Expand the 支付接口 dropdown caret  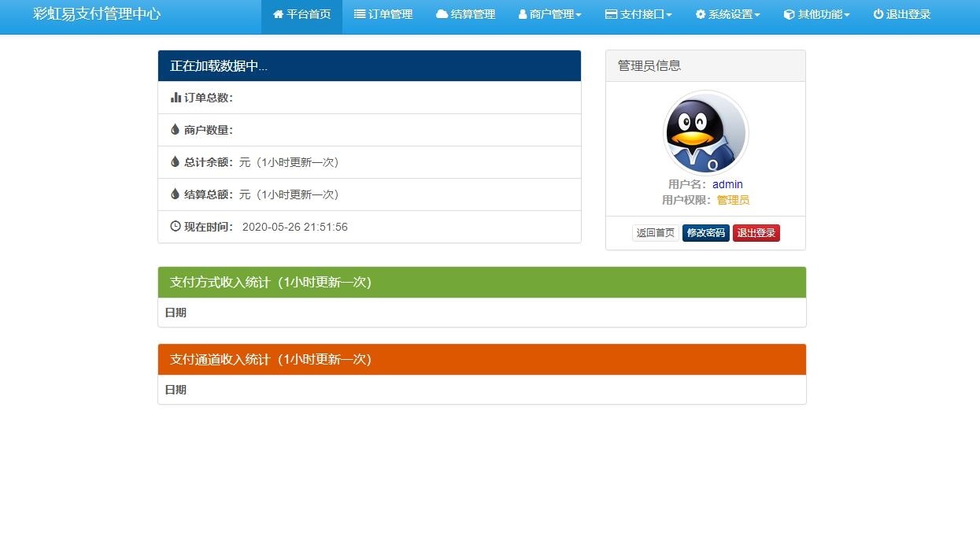(x=669, y=15)
